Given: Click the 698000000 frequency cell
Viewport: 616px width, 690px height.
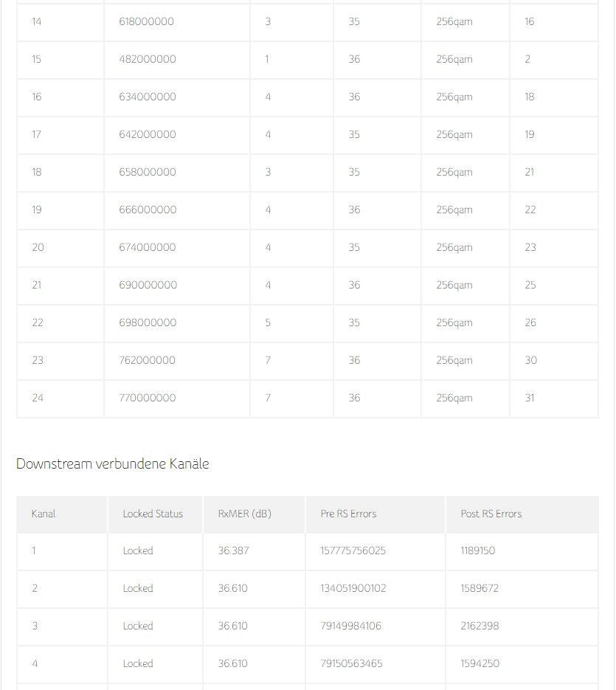Looking at the screenshot, I should pos(148,322).
